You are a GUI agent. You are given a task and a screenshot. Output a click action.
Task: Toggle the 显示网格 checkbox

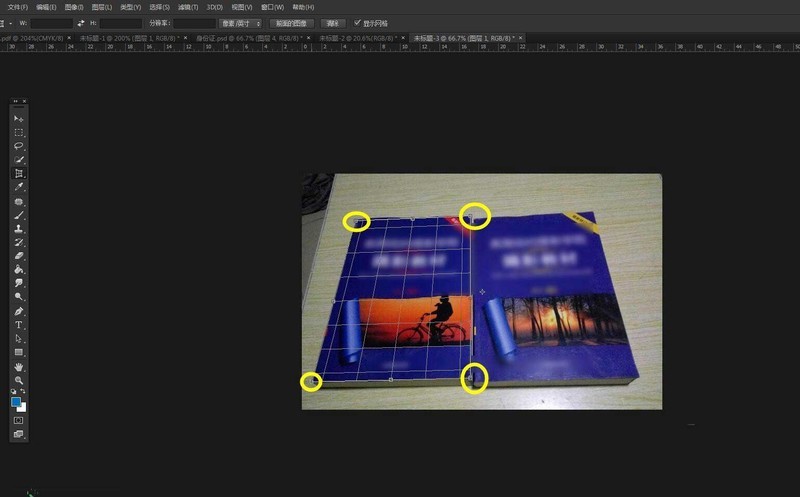tap(358, 22)
